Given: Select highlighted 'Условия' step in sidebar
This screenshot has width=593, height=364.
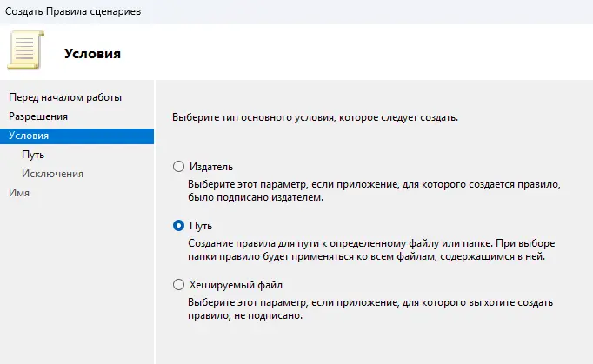Looking at the screenshot, I should pyautogui.click(x=29, y=136).
